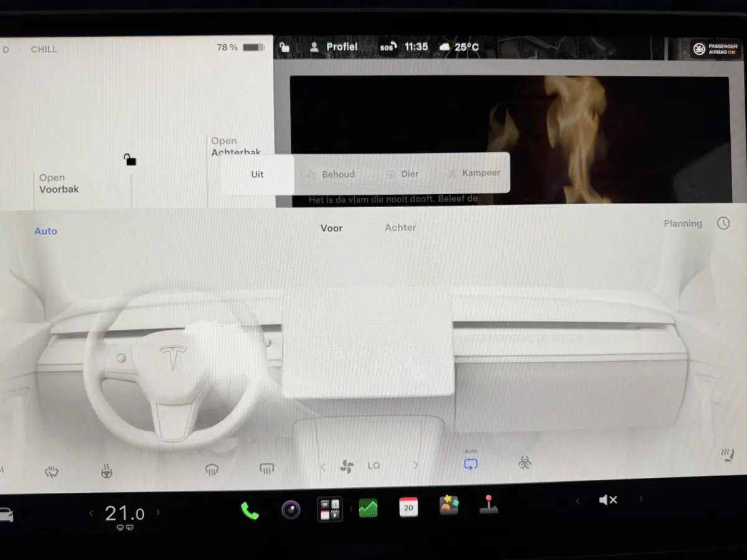
Task: Activate the bioweapon defense mode icon
Action: point(525,462)
